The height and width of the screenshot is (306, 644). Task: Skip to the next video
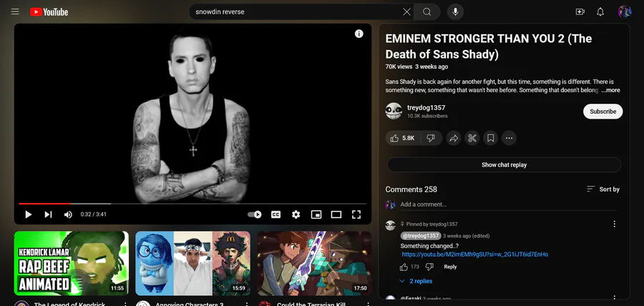pyautogui.click(x=48, y=214)
